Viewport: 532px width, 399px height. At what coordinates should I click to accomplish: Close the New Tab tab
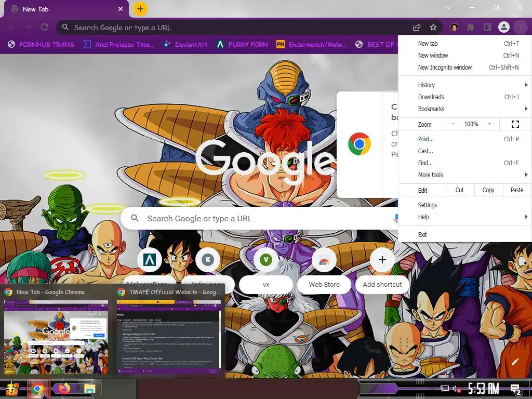click(121, 9)
